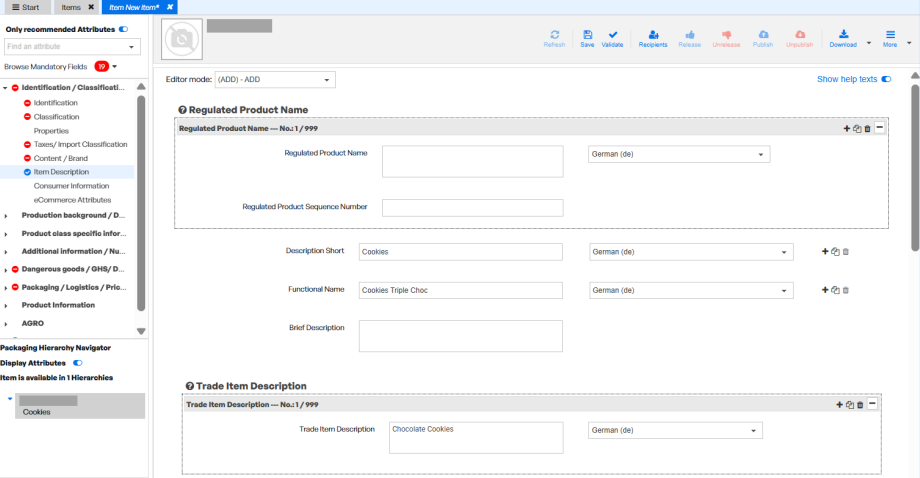Click the Refresh icon
The width and height of the screenshot is (920, 478).
(554, 35)
